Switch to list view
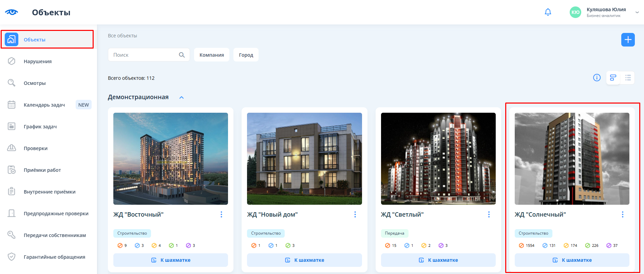 click(x=628, y=78)
